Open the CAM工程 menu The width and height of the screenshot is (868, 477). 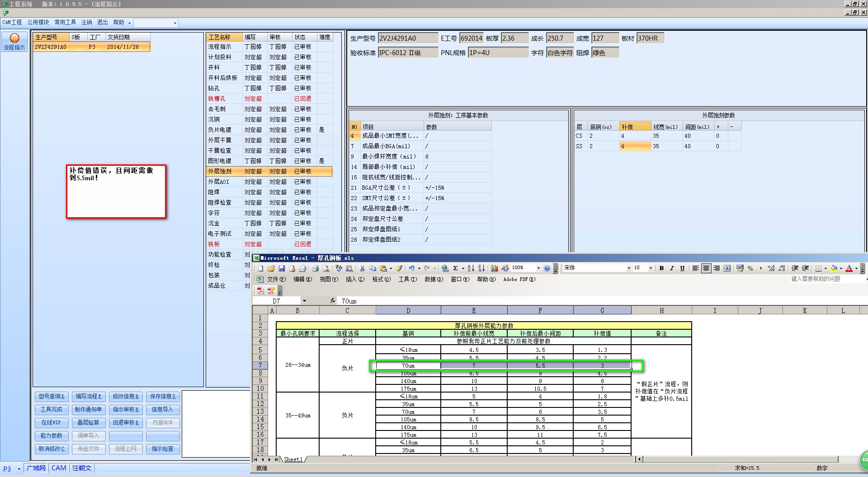tap(12, 22)
